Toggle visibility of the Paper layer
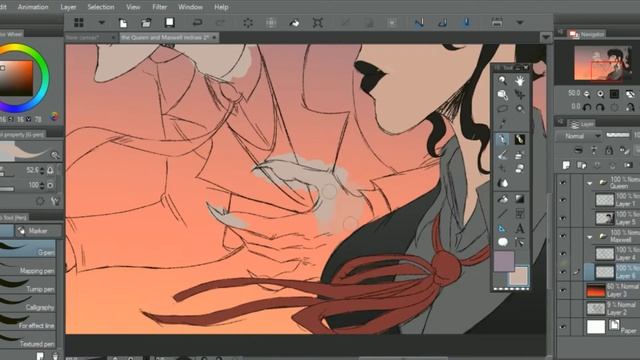 point(563,327)
